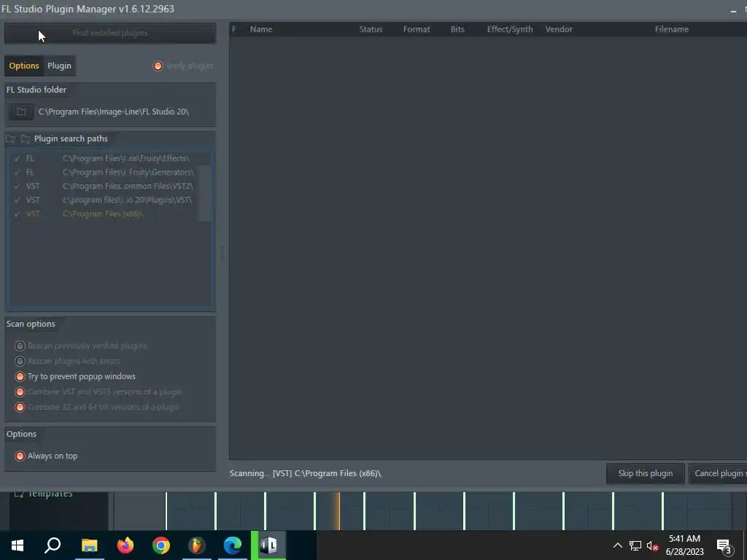Toggle checkmark for the Fruity\Generators path
This screenshot has height=560, width=747.
click(18, 172)
